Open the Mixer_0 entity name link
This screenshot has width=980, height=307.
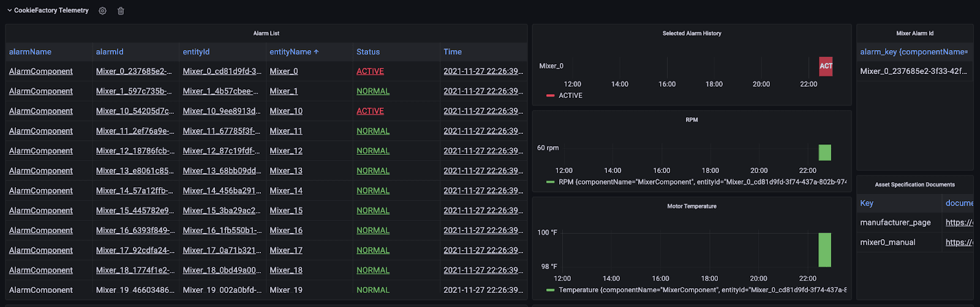pos(284,72)
